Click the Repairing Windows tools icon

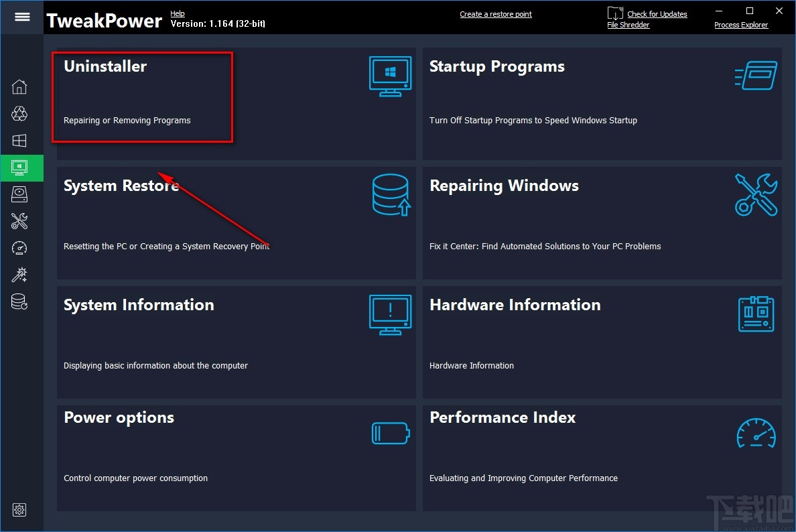[756, 195]
